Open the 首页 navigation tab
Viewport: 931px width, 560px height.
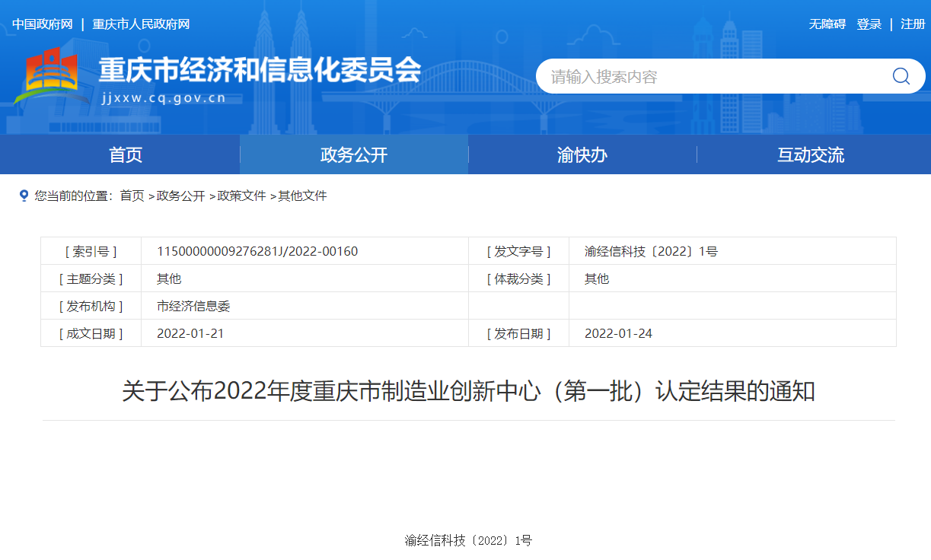(x=126, y=155)
